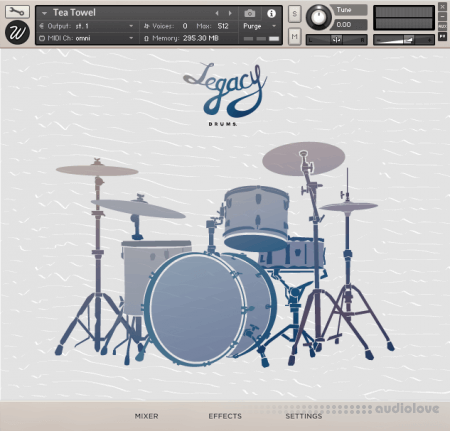Open the wrench edit-mode icon
The image size is (450, 431).
17,12
